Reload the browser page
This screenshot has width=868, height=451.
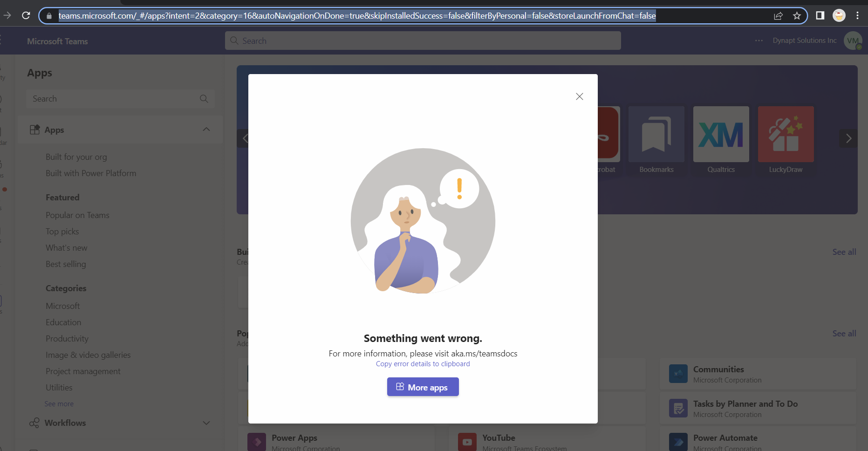26,15
